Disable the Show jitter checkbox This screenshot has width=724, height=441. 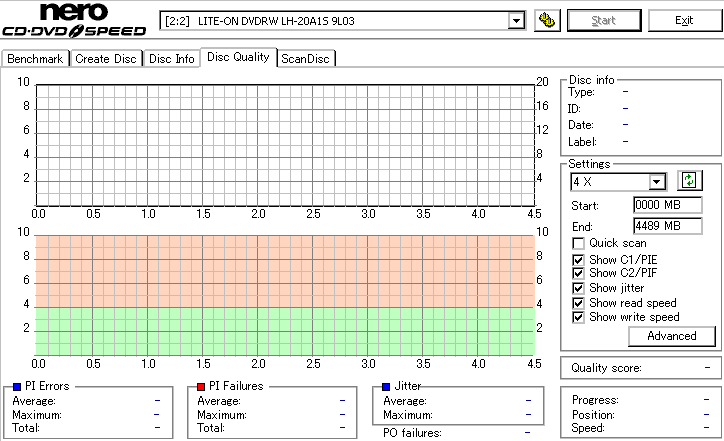[x=578, y=288]
